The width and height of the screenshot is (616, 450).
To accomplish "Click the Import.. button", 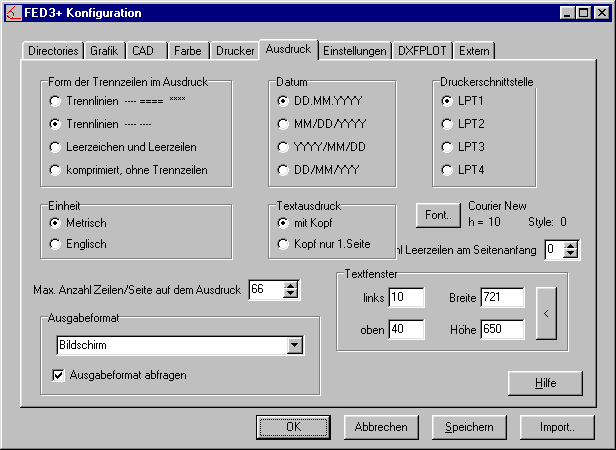I will (x=557, y=427).
